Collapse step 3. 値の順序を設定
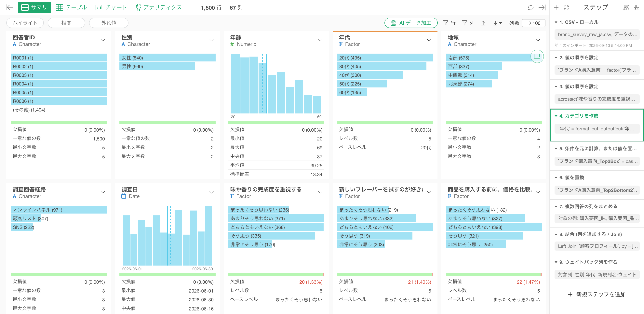Screen dimensions: 644x314 coord(556,87)
